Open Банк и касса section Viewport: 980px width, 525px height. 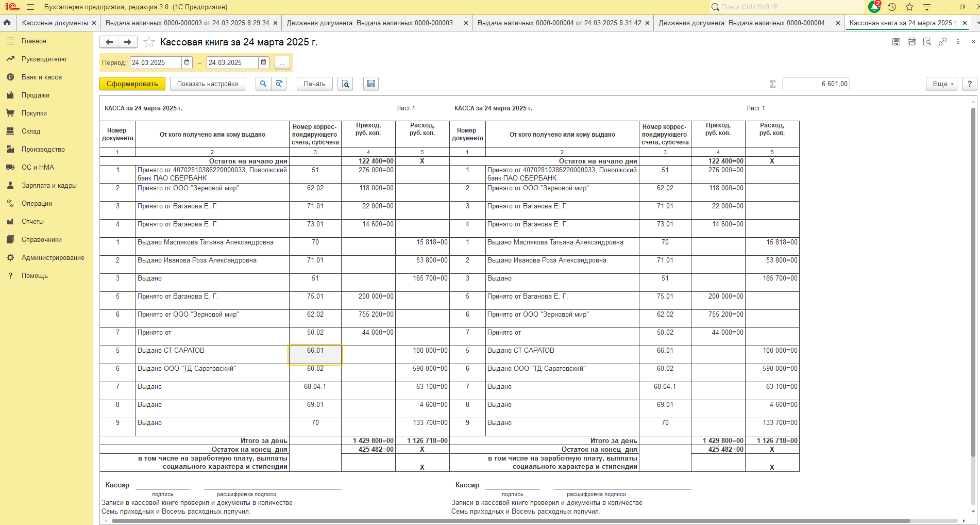(41, 77)
